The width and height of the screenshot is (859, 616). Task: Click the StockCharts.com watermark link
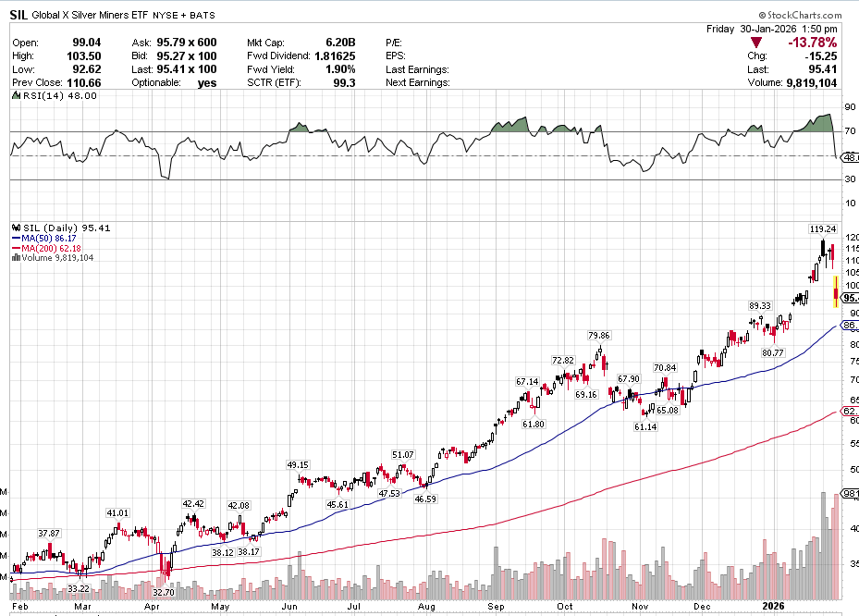pyautogui.click(x=801, y=16)
